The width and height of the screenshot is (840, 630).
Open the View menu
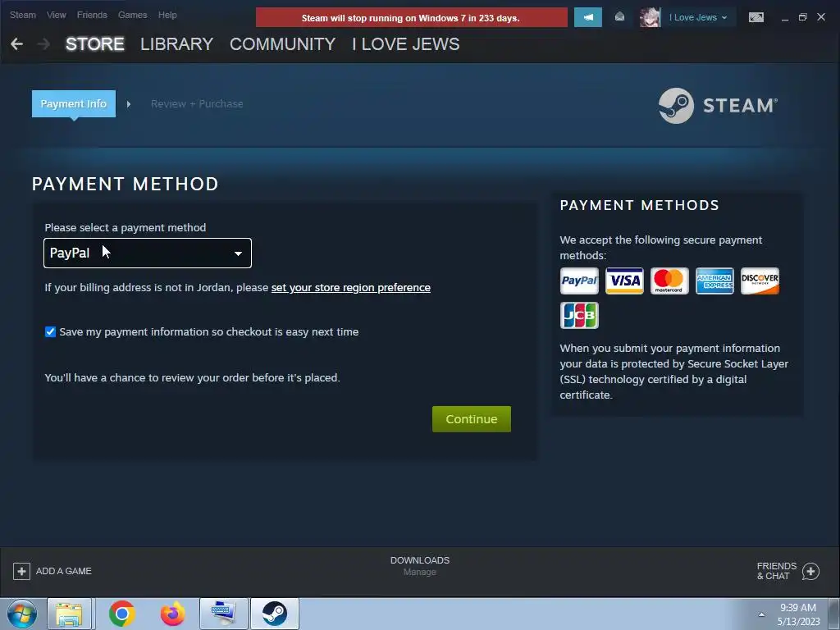(x=57, y=15)
